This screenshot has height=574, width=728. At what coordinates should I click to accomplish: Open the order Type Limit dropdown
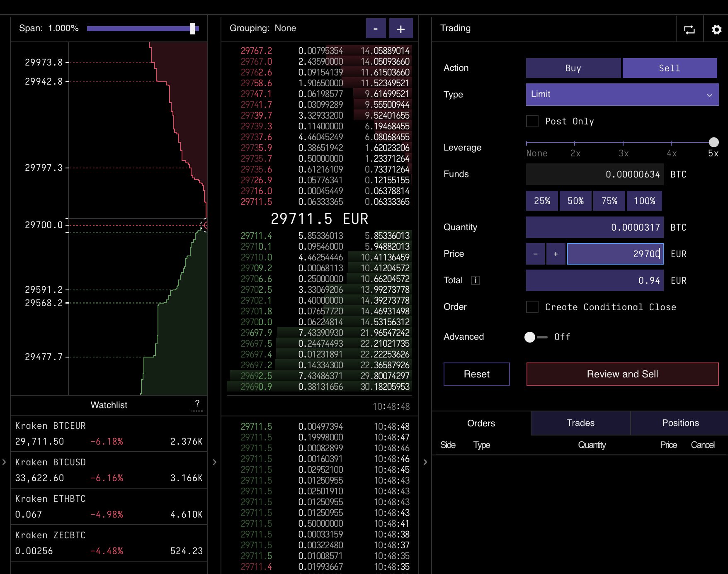tap(622, 94)
